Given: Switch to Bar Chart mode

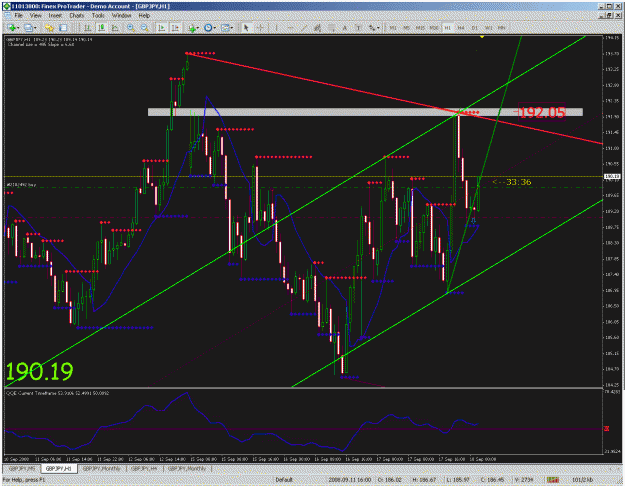Looking at the screenshot, I should coord(87,28).
